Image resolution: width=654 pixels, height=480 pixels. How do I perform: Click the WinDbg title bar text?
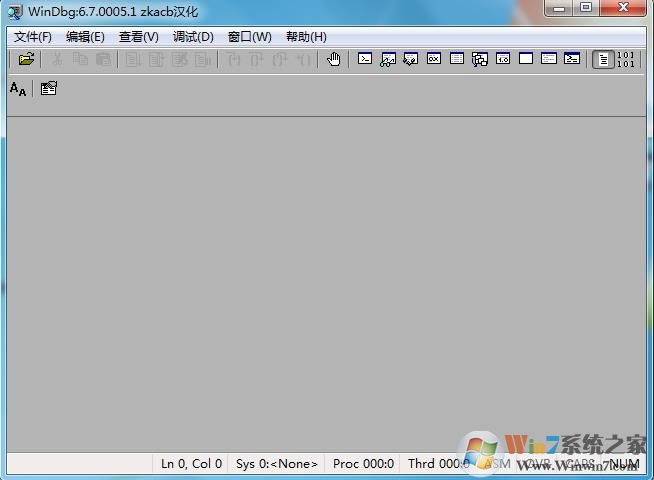coord(113,11)
